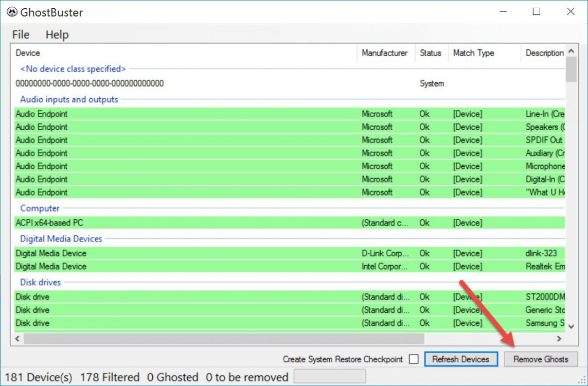Viewport: 588px width, 386px height.
Task: Select the Audio Endpoint row described as Line-In
Action: (x=290, y=114)
